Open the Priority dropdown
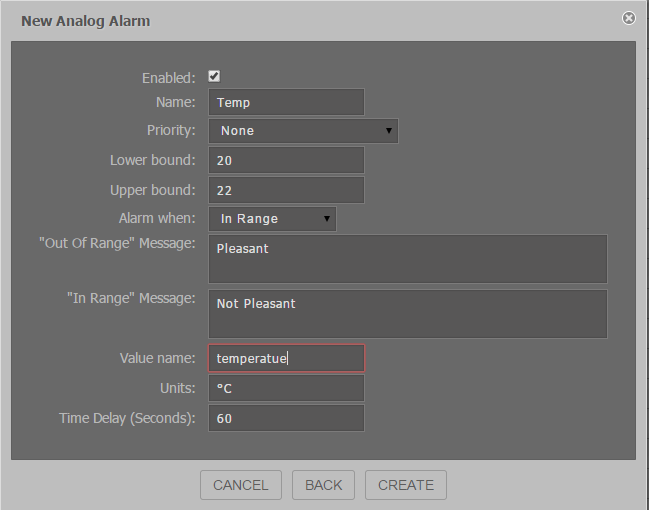 303,131
